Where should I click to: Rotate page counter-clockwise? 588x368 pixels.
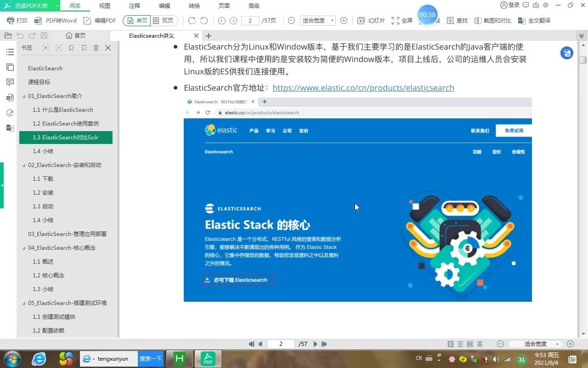click(204, 21)
